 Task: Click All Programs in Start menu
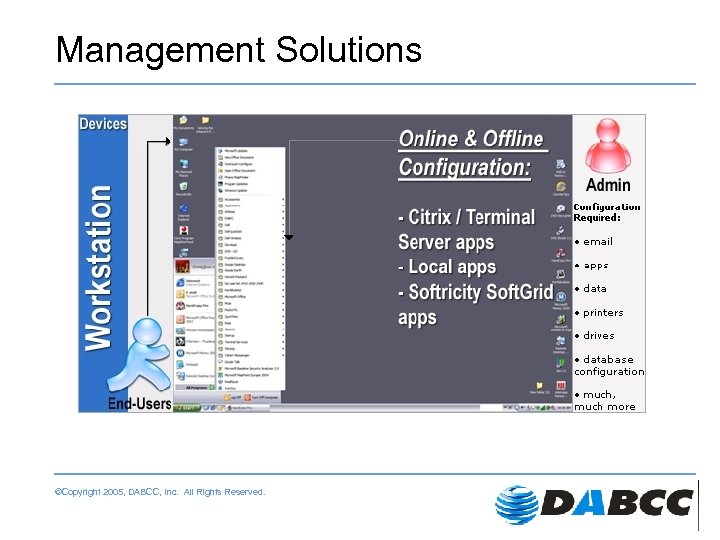click(x=195, y=388)
